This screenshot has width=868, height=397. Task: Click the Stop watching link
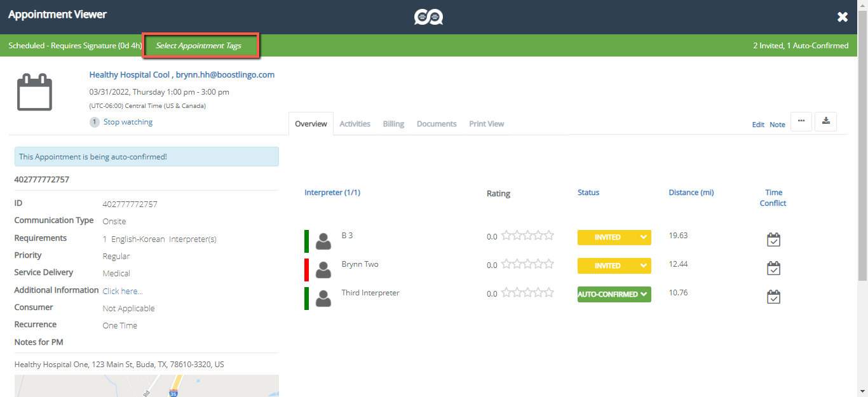pos(128,122)
